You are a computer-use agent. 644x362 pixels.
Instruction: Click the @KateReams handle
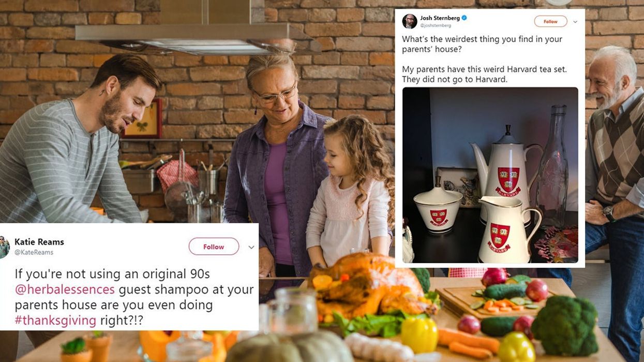[34, 252]
